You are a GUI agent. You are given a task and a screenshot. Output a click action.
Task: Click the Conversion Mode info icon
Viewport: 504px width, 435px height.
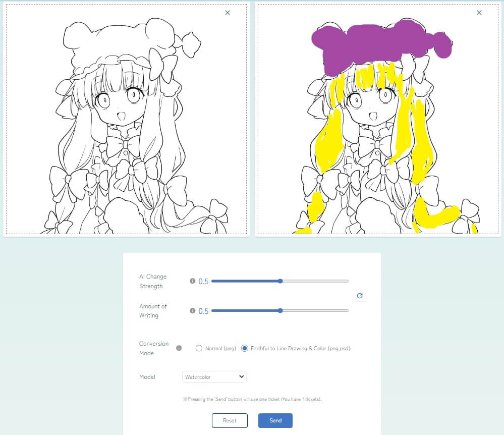pos(179,348)
